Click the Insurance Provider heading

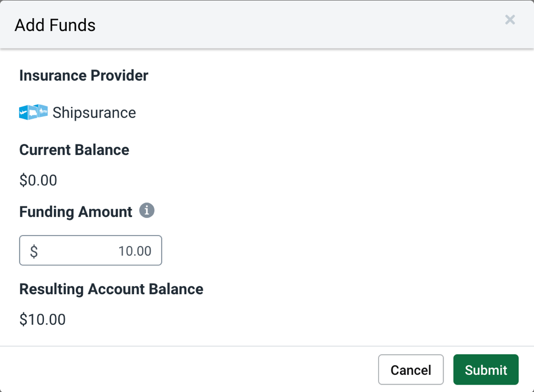pyautogui.click(x=83, y=75)
